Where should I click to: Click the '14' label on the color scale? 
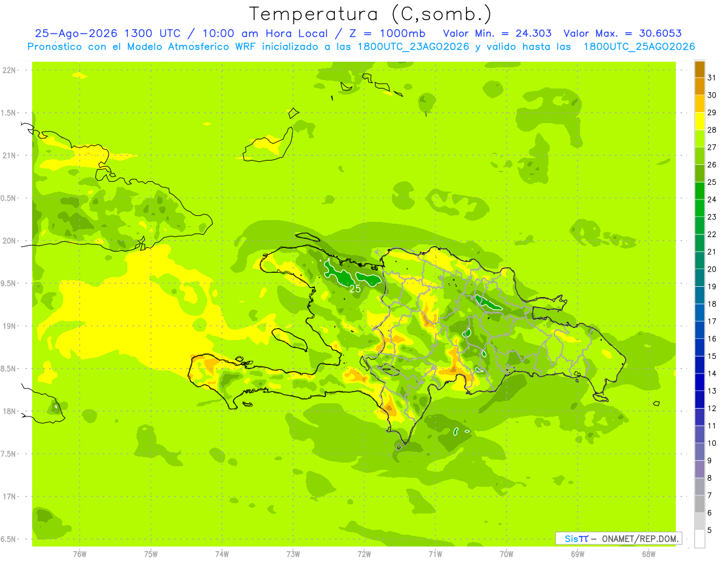tap(712, 373)
